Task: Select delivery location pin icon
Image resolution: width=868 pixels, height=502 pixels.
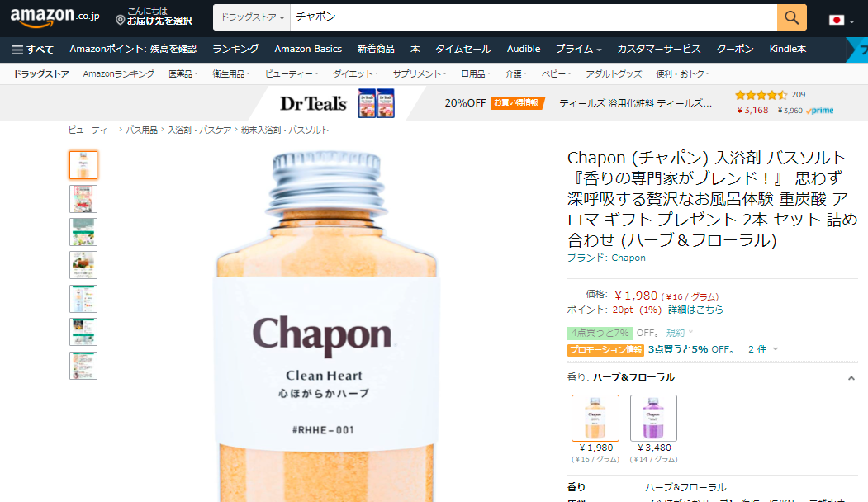Action: (120, 21)
